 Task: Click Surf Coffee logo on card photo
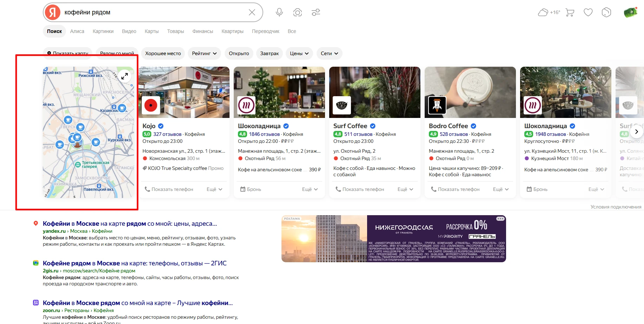(x=342, y=105)
